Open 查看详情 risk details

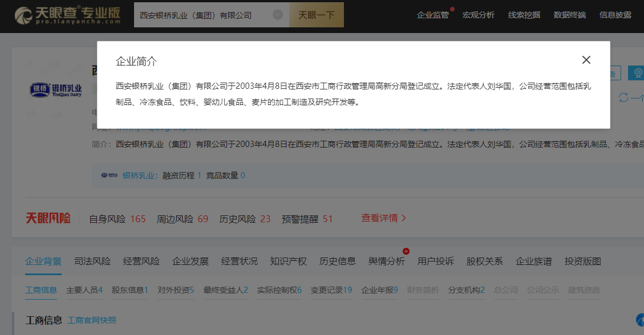pos(384,218)
